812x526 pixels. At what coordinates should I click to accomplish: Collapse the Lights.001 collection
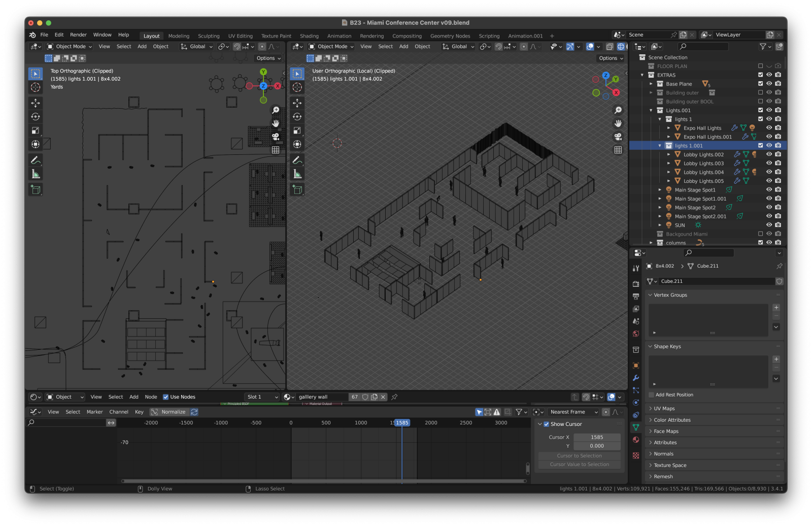[x=651, y=110]
